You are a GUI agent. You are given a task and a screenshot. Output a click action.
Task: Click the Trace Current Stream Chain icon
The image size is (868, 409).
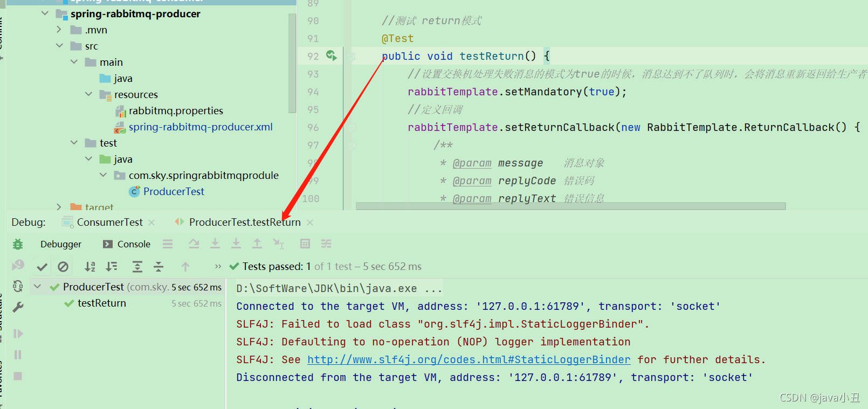point(326,244)
